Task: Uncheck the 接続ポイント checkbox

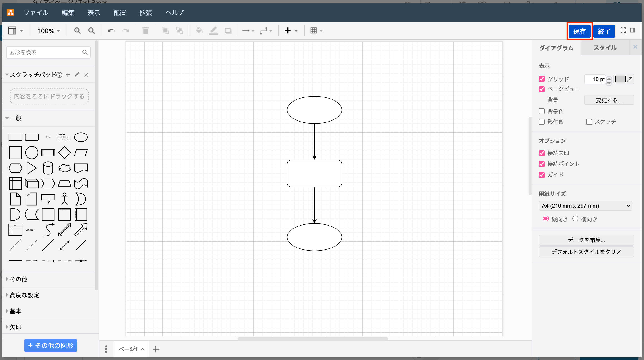Action: pos(542,164)
